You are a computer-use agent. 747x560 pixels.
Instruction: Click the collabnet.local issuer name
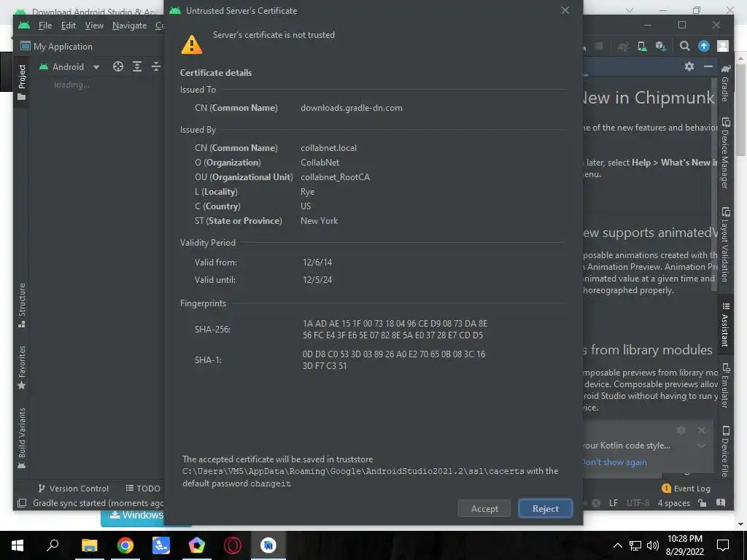[x=328, y=148]
